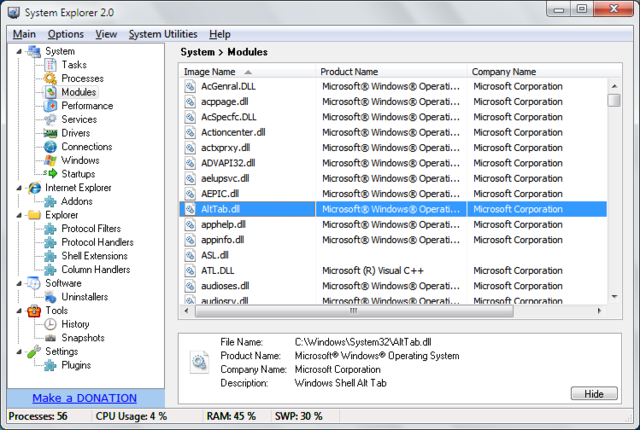Select the Column Handlers tree item
Screen dimensions: 640x430
click(x=96, y=270)
